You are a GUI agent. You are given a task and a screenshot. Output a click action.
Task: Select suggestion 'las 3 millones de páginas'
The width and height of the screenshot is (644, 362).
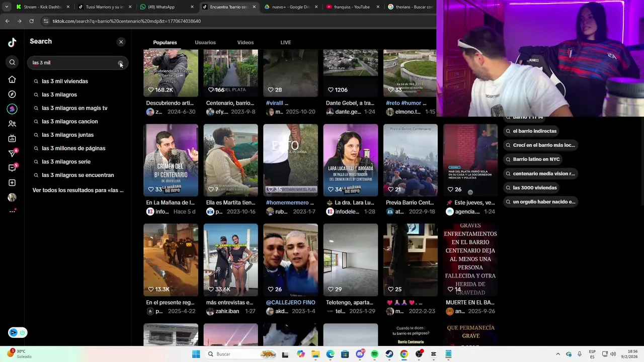[73, 148]
